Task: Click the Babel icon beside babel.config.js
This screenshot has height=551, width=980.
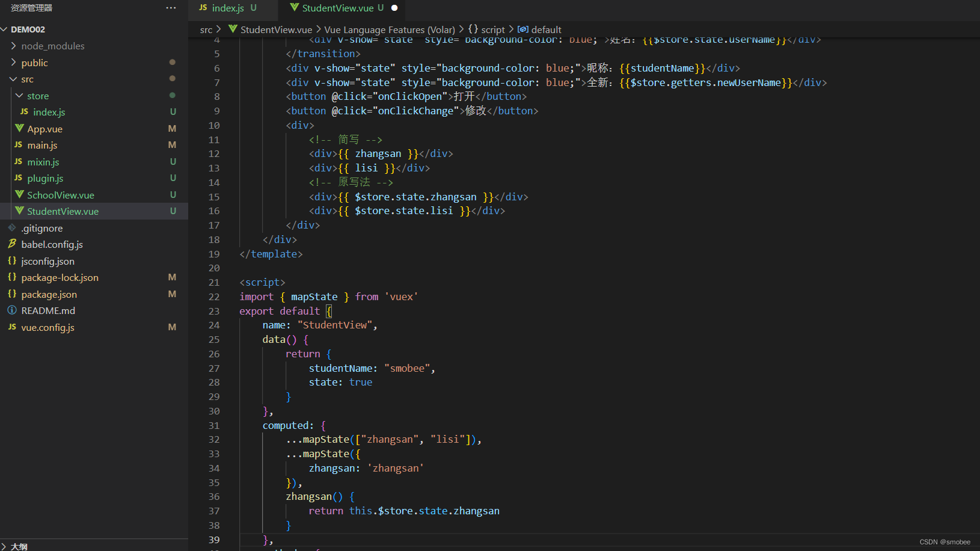Action: tap(12, 244)
